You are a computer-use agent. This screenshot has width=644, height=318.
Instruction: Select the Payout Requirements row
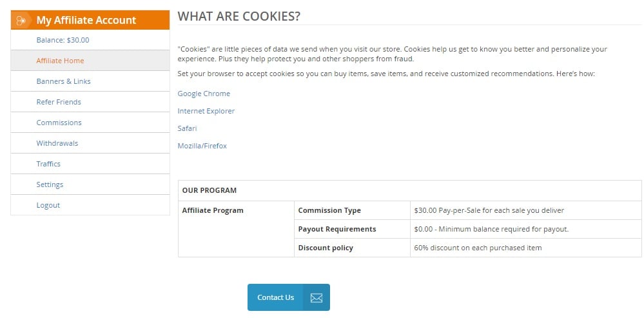468,229
